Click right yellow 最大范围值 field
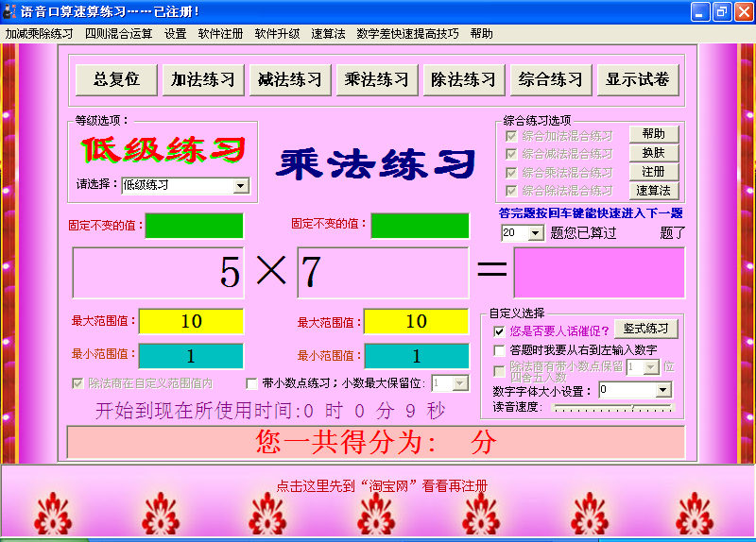 (x=417, y=321)
